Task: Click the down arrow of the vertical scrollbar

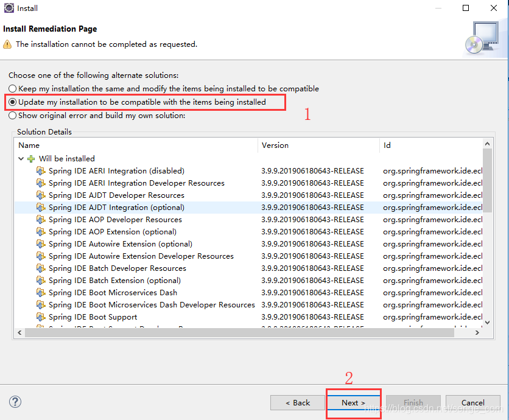Action: [x=487, y=322]
